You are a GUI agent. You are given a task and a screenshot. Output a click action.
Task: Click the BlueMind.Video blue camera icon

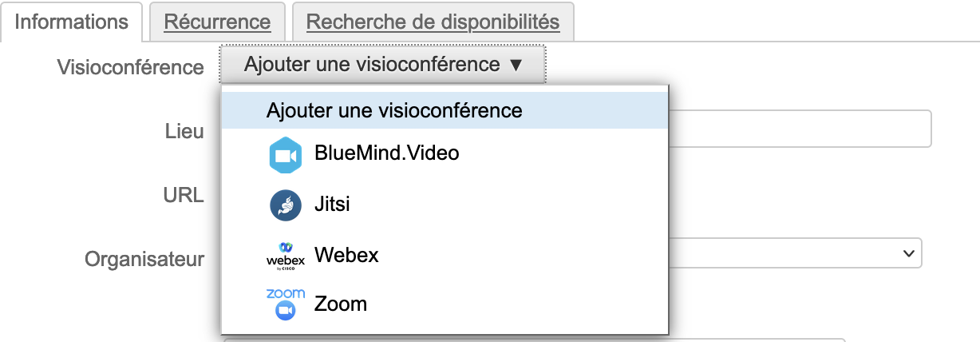pyautogui.click(x=286, y=156)
